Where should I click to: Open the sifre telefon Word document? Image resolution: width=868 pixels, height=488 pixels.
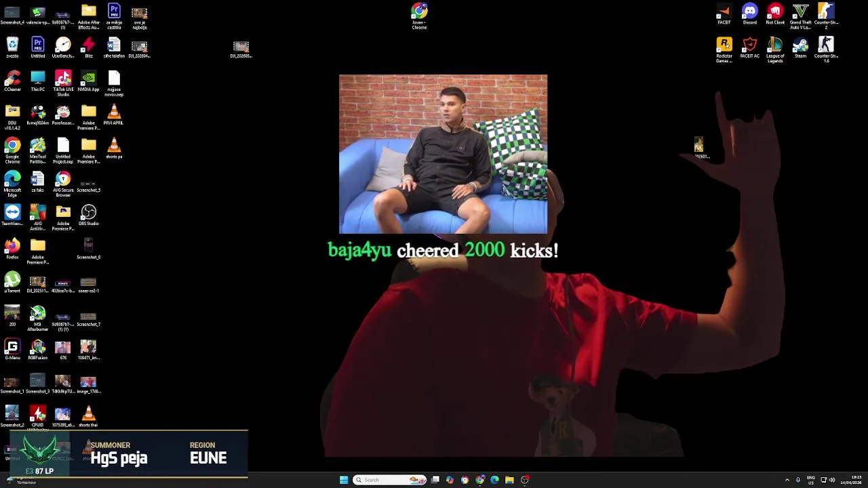point(114,47)
